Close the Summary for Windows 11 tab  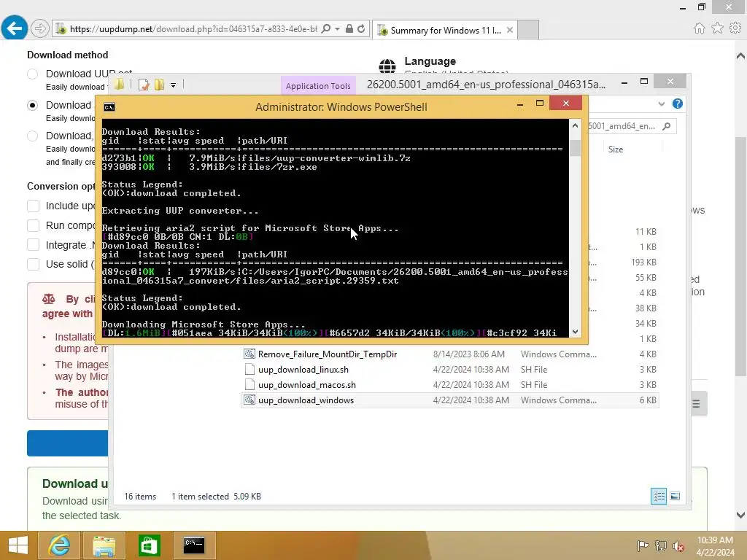[x=510, y=30]
